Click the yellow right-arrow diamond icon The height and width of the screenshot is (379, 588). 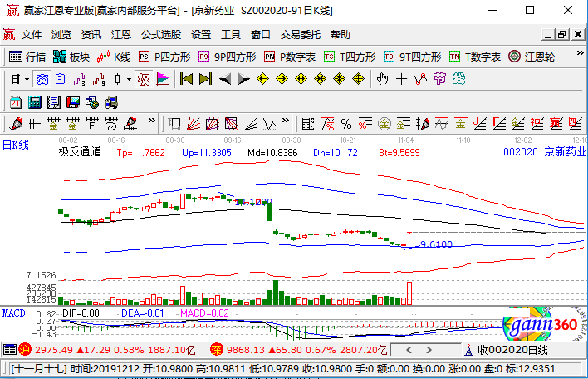(282, 79)
